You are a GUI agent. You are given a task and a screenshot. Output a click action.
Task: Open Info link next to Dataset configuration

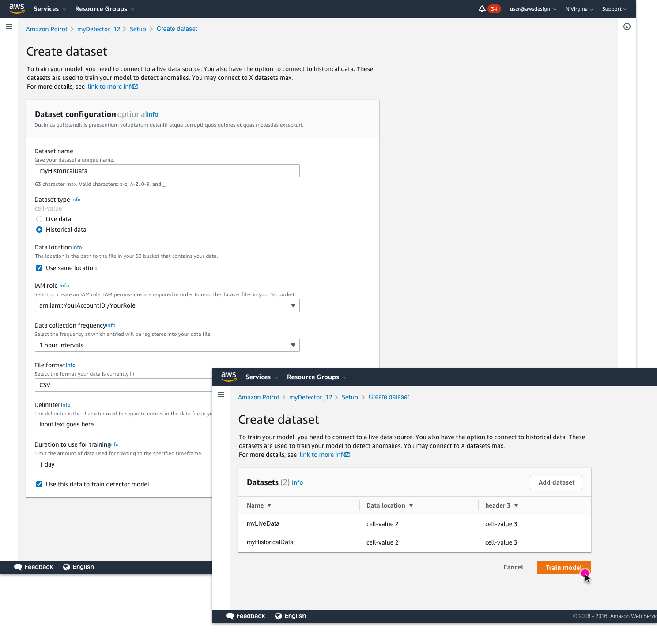pyautogui.click(x=153, y=114)
